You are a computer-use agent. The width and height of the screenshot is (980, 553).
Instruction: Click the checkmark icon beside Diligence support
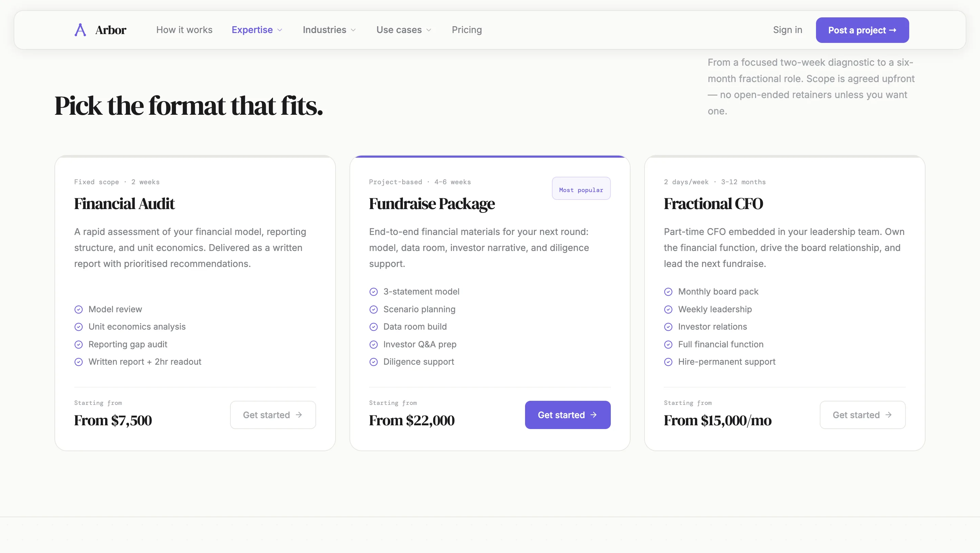[374, 362]
